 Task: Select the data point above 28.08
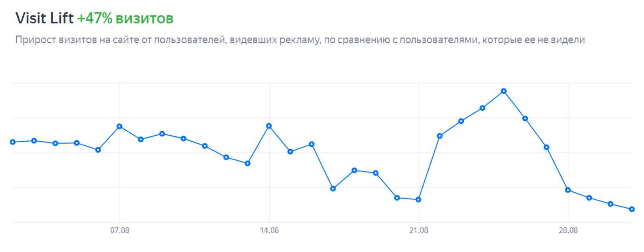[568, 190]
